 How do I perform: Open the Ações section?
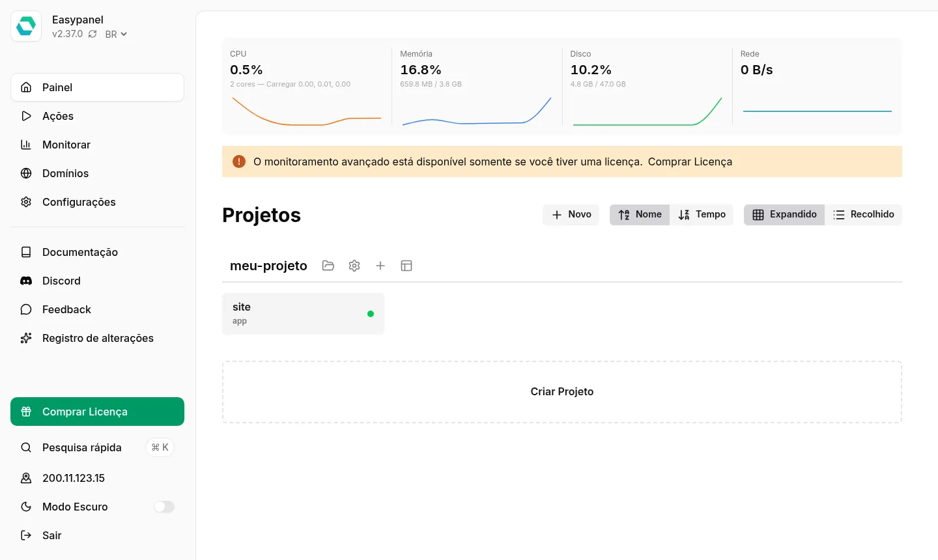point(97,116)
